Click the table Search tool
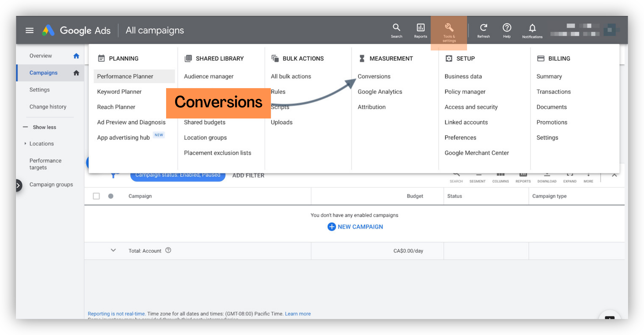This screenshot has width=644, height=335. pos(456,178)
